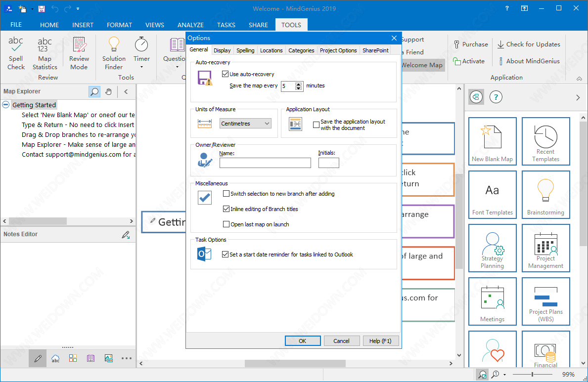Increase the auto-save minutes spinner
This screenshot has width=588, height=382.
(299, 84)
